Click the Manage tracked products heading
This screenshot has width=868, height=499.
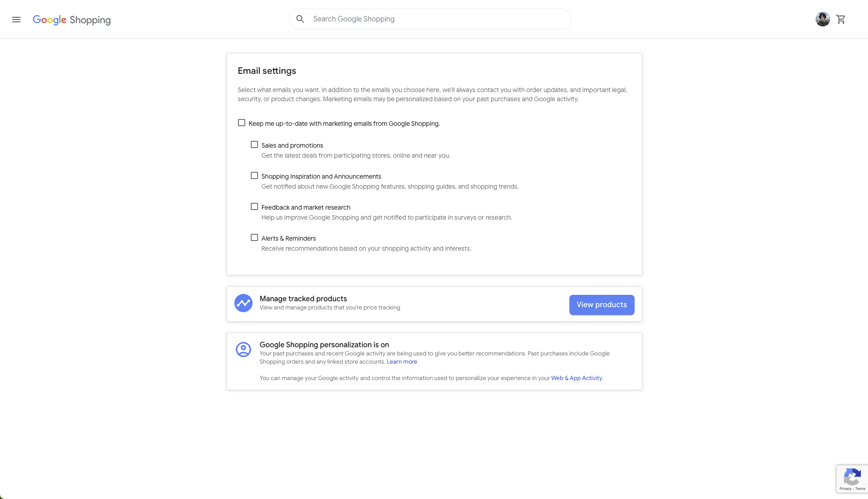coord(303,298)
